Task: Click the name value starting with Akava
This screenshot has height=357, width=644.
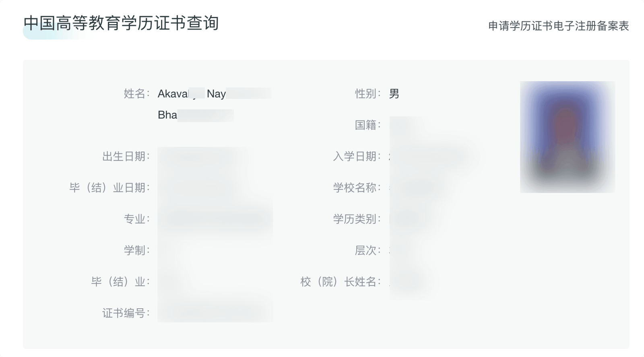Action: click(214, 94)
